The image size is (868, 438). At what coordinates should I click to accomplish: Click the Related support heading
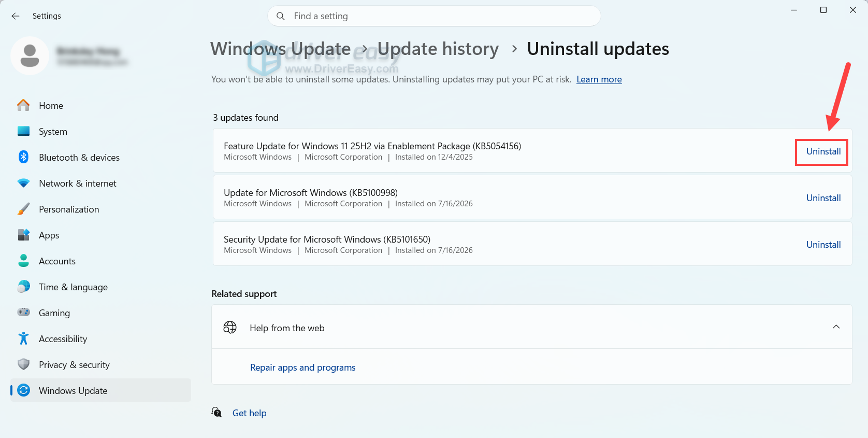244,294
